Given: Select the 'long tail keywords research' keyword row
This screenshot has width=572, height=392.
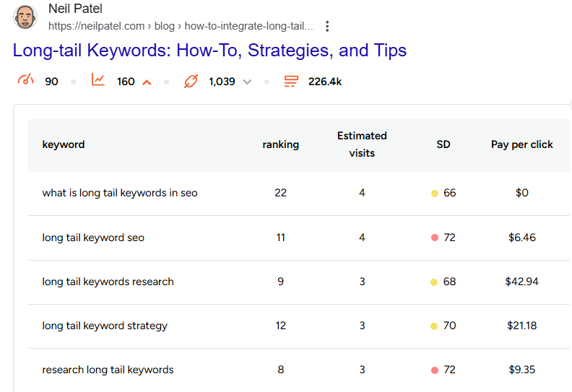Looking at the screenshot, I should (x=108, y=282).
